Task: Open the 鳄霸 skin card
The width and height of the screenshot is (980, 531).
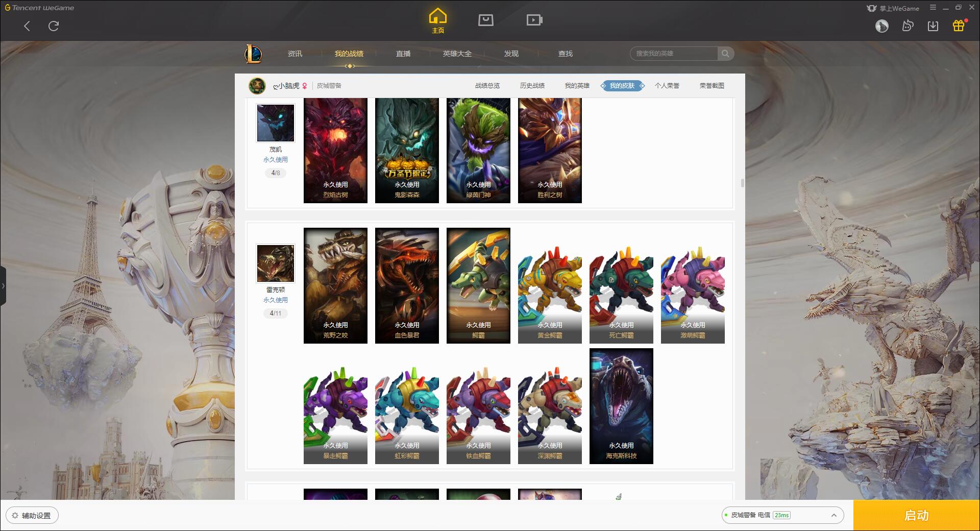Action: coord(478,286)
